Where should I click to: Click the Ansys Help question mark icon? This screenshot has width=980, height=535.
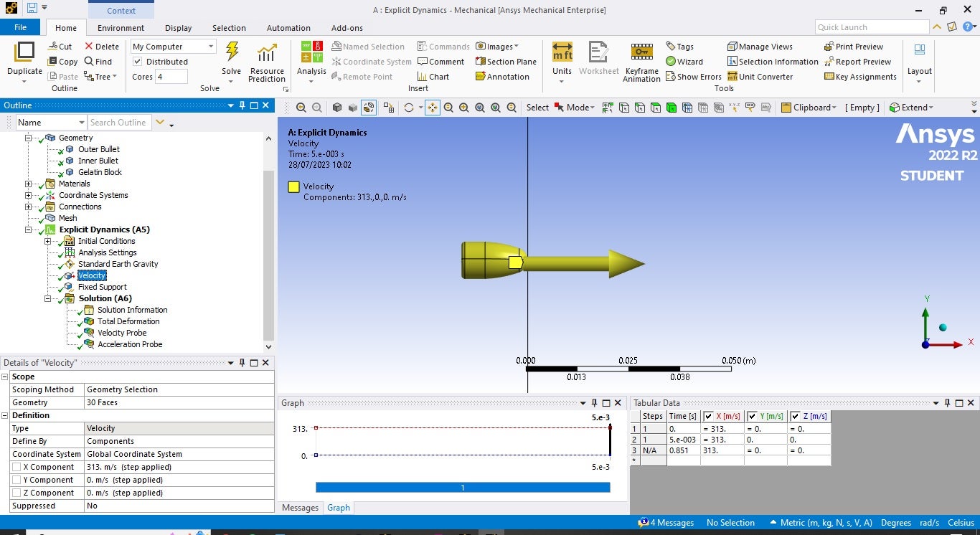[x=967, y=27]
